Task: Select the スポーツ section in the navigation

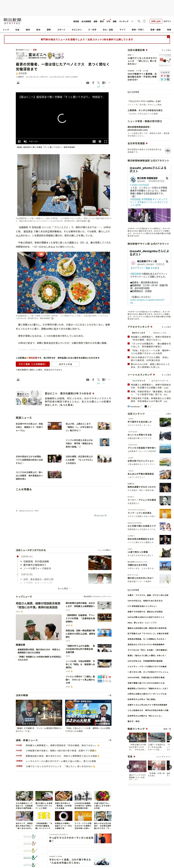Action: pos(61,30)
